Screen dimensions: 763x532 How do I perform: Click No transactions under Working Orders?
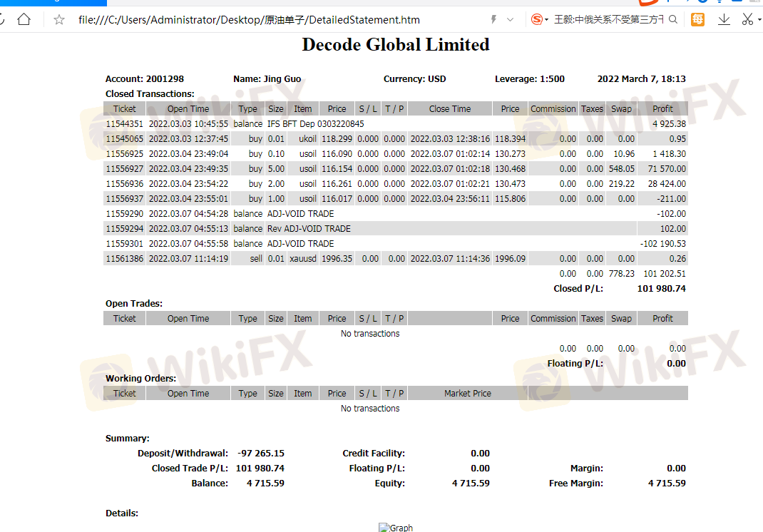pyautogui.click(x=370, y=409)
